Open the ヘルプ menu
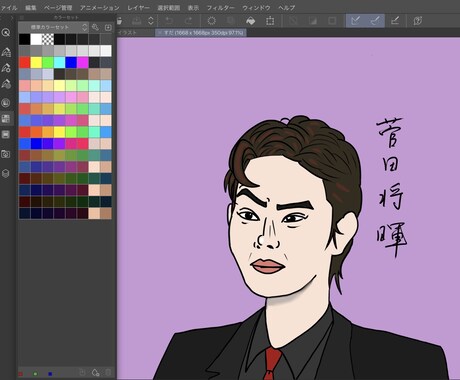 tap(287, 7)
